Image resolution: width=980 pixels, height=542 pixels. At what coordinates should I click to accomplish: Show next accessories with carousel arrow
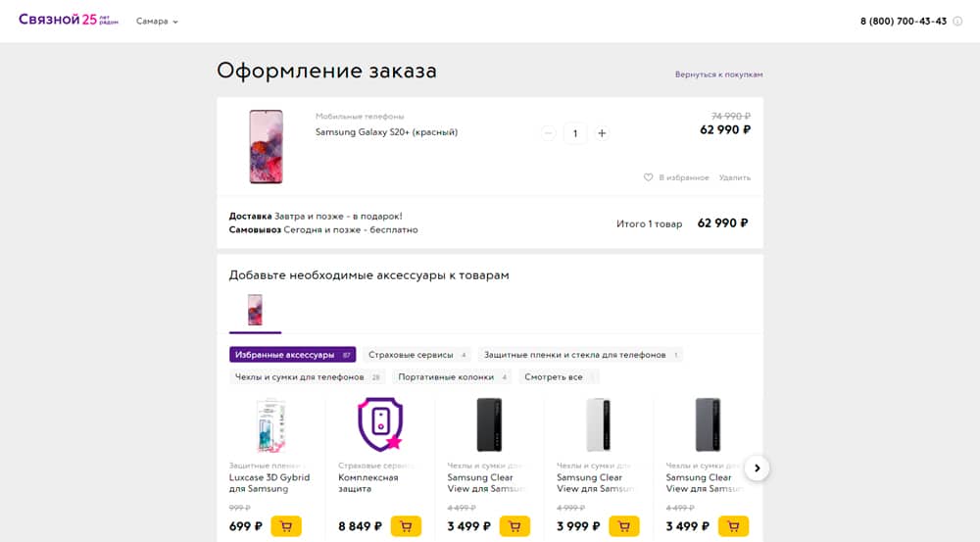point(757,468)
